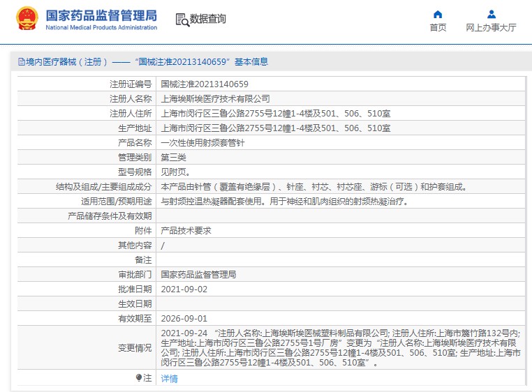Click the bulb icon next to 注
The width and height of the screenshot is (532, 392).
(138, 377)
